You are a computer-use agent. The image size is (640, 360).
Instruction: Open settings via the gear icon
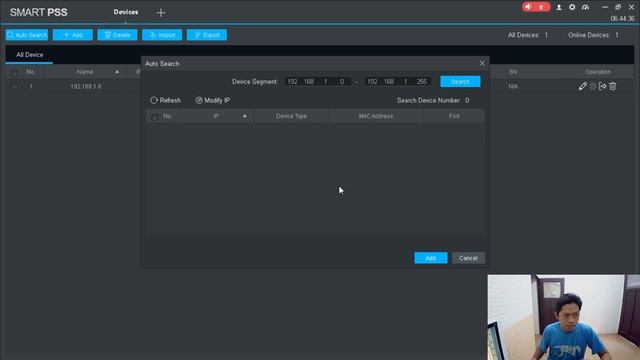coord(572,7)
